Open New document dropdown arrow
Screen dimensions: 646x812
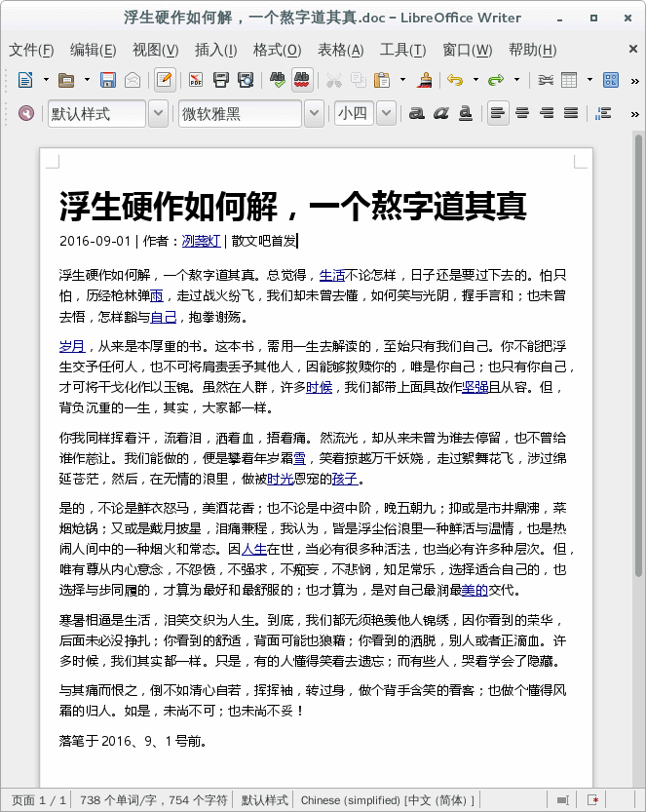[x=46, y=80]
